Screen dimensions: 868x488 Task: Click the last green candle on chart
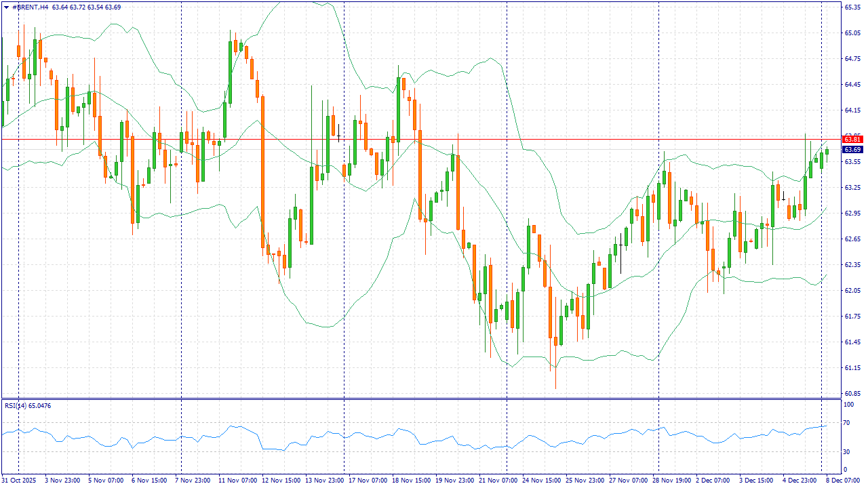point(827,152)
